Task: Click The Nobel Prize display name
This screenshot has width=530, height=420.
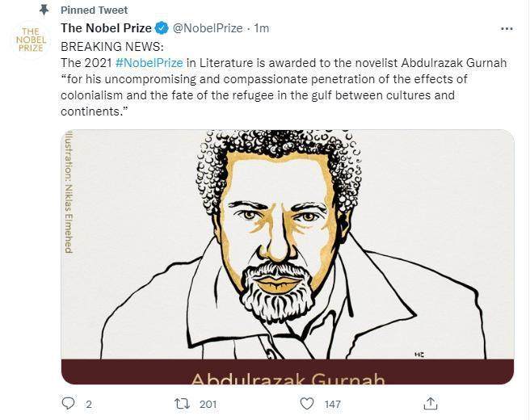Action: pyautogui.click(x=107, y=28)
